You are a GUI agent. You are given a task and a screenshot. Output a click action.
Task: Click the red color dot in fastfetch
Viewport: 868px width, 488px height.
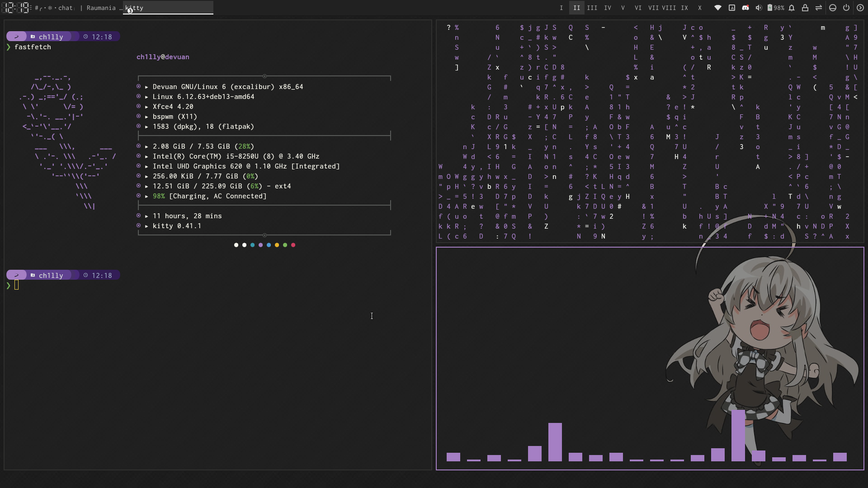click(293, 245)
